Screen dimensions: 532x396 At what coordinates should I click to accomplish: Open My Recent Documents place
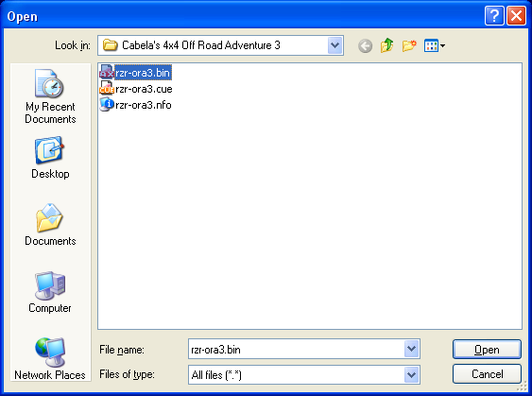tap(50, 96)
